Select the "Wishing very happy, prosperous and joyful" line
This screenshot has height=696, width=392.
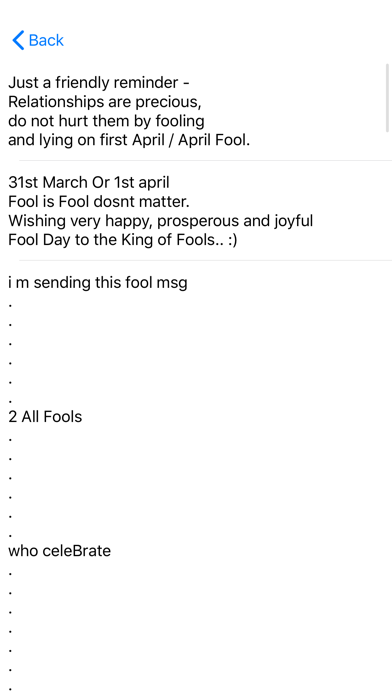pos(160,221)
